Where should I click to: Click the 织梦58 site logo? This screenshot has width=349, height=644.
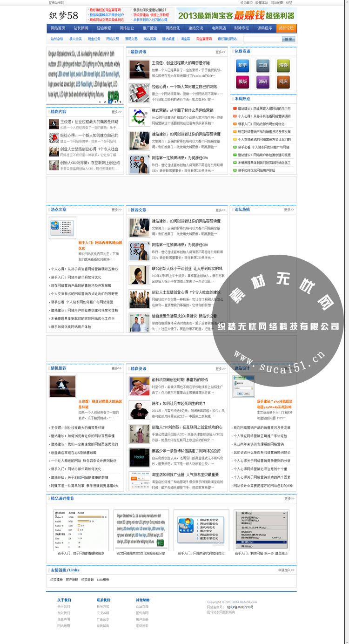[x=64, y=15]
